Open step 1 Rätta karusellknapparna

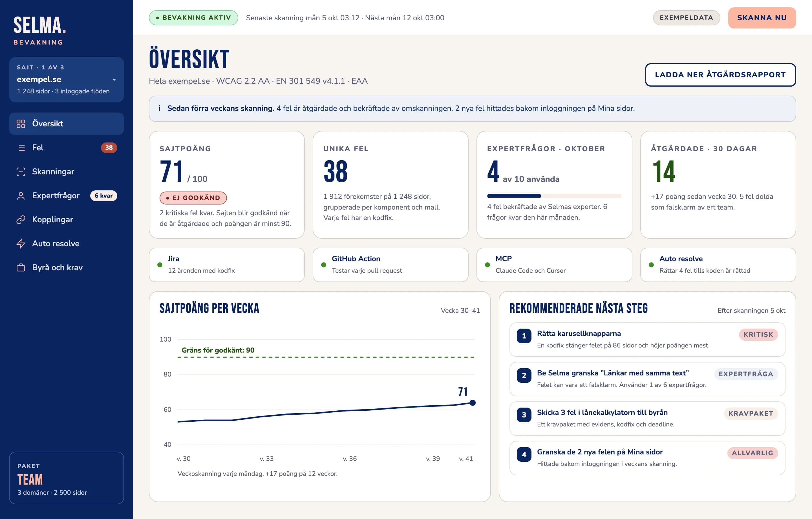click(647, 340)
